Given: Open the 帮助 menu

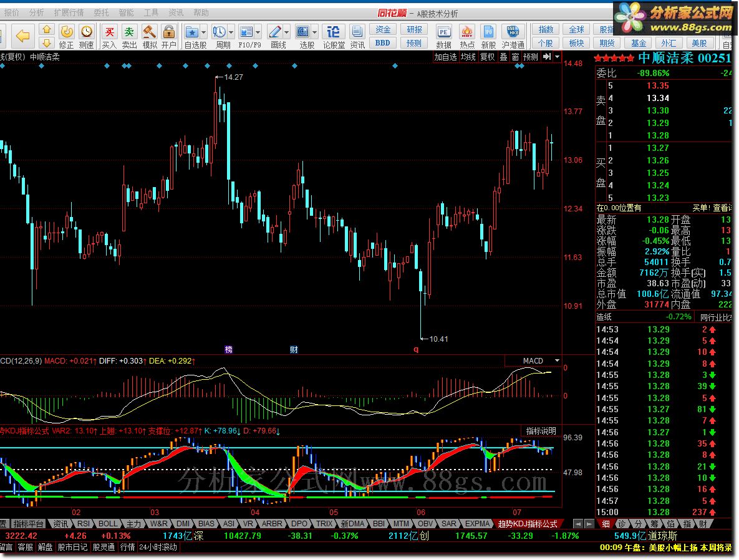Looking at the screenshot, I should [x=201, y=12].
